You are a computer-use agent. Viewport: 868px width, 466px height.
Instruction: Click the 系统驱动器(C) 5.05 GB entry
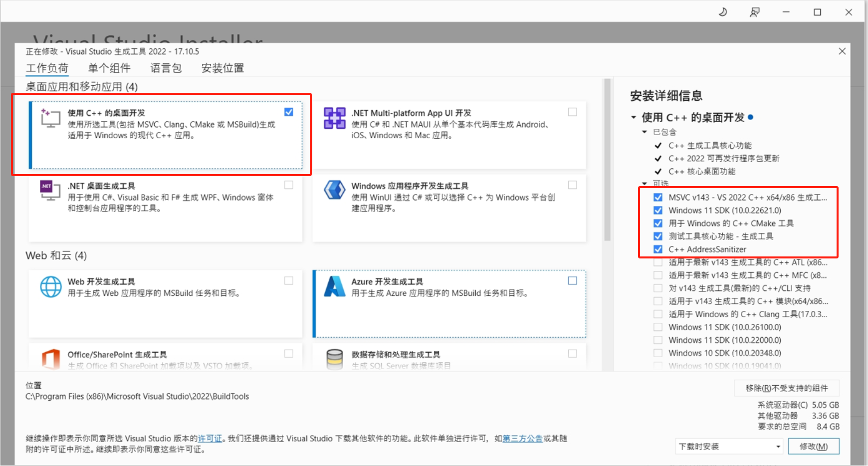[799, 405]
